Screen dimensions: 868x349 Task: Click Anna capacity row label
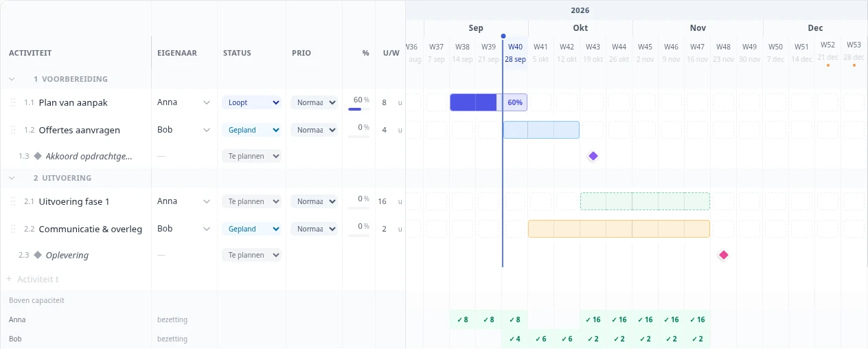click(17, 319)
